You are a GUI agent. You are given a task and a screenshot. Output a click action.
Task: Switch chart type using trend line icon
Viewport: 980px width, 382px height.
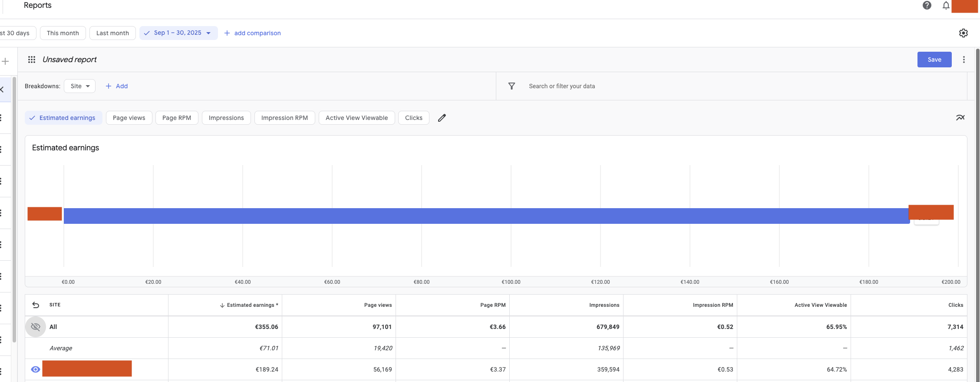960,118
